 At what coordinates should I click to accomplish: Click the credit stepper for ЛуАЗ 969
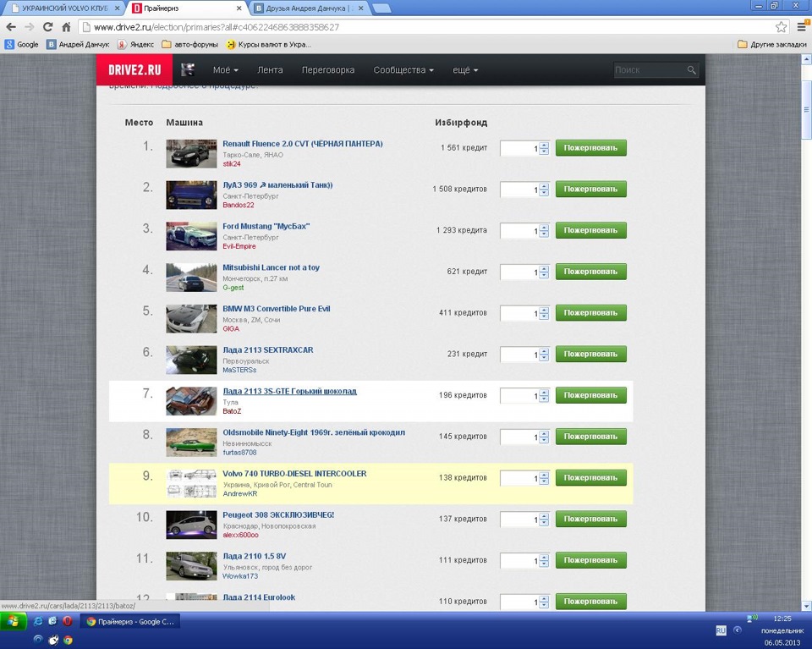[544, 190]
